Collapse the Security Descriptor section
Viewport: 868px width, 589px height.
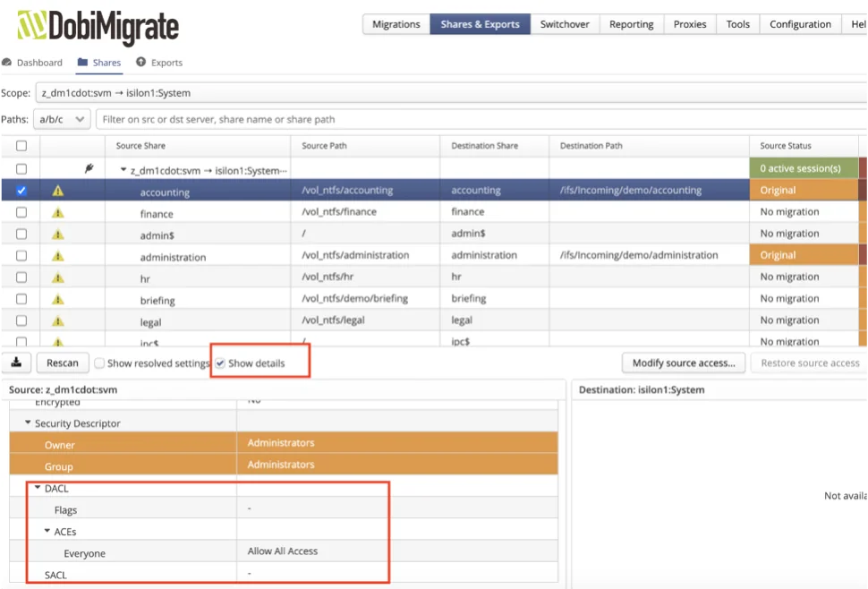pos(28,423)
